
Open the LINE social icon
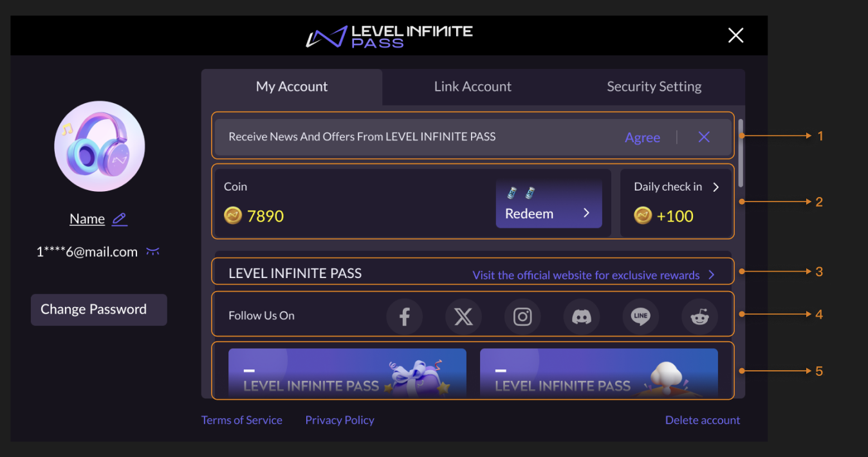(x=640, y=316)
